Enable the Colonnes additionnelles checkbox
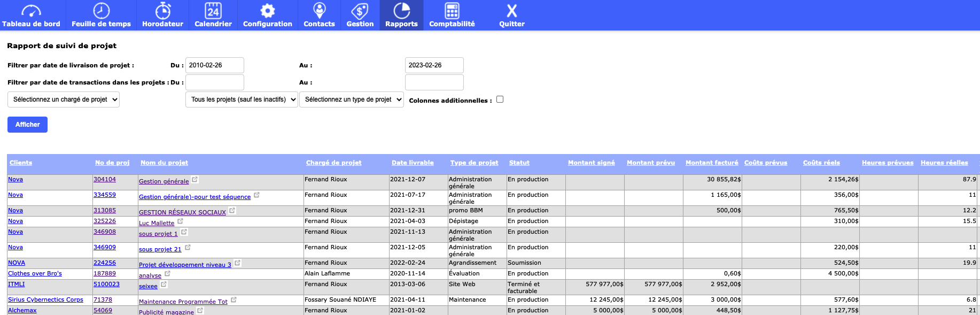Image resolution: width=980 pixels, height=315 pixels. point(500,99)
